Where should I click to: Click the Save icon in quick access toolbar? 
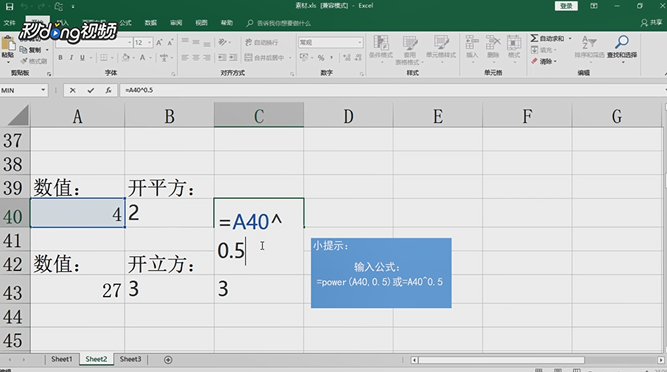[x=9, y=6]
